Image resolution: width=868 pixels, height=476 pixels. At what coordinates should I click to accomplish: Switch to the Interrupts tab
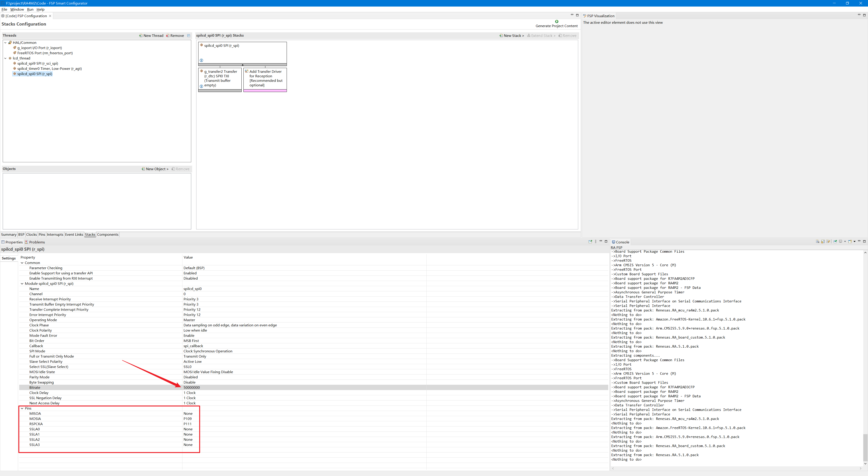coord(55,234)
